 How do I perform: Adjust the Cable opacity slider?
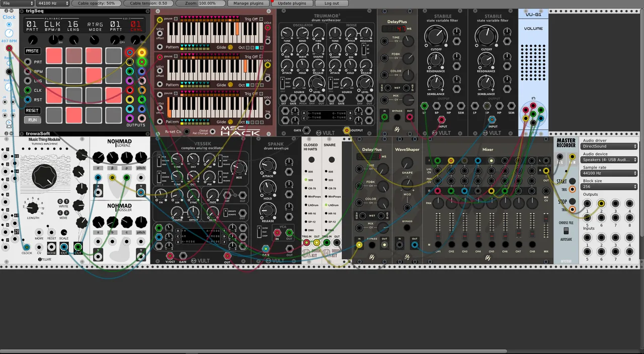(96, 3)
